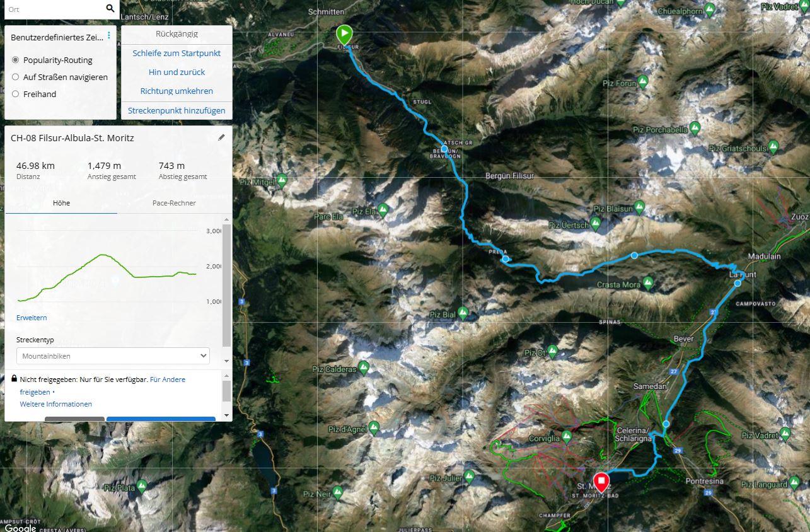Select the Piz Ela peak icon
The height and width of the screenshot is (532, 810).
pos(383,208)
